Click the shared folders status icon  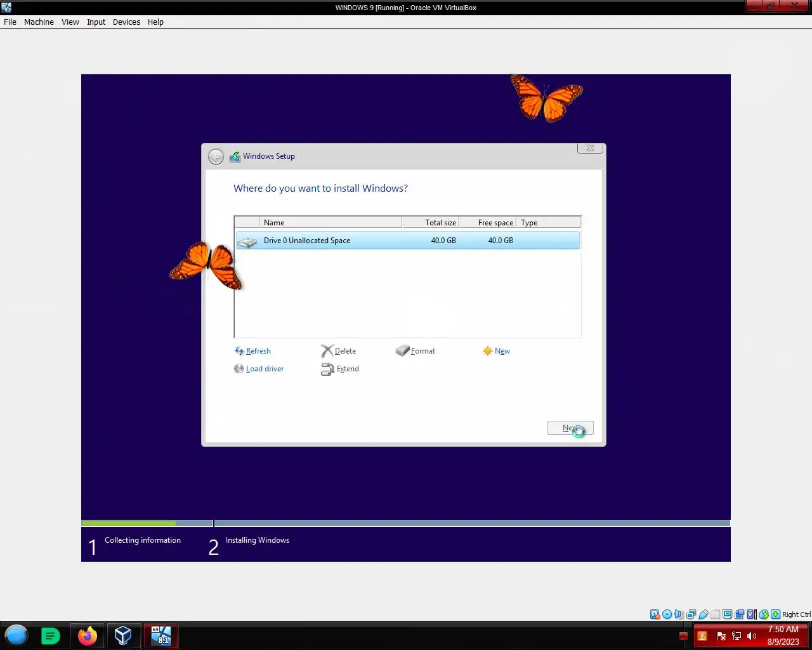coord(715,614)
